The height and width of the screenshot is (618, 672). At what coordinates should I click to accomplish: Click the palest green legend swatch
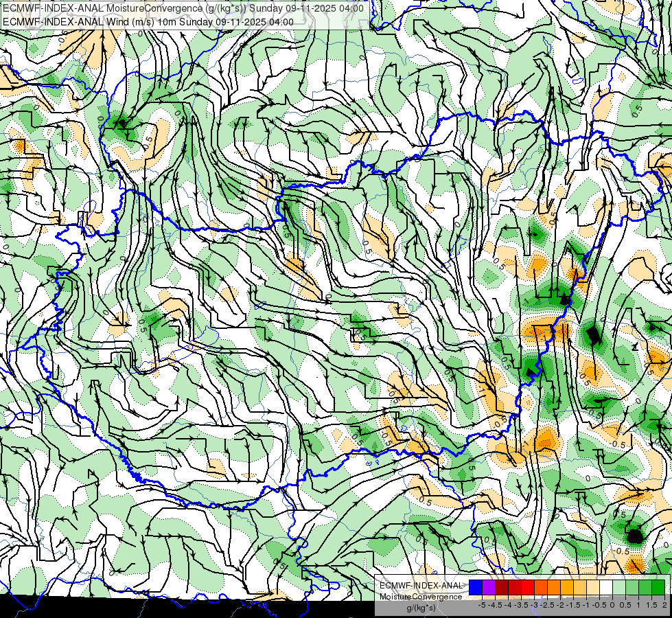(619, 588)
